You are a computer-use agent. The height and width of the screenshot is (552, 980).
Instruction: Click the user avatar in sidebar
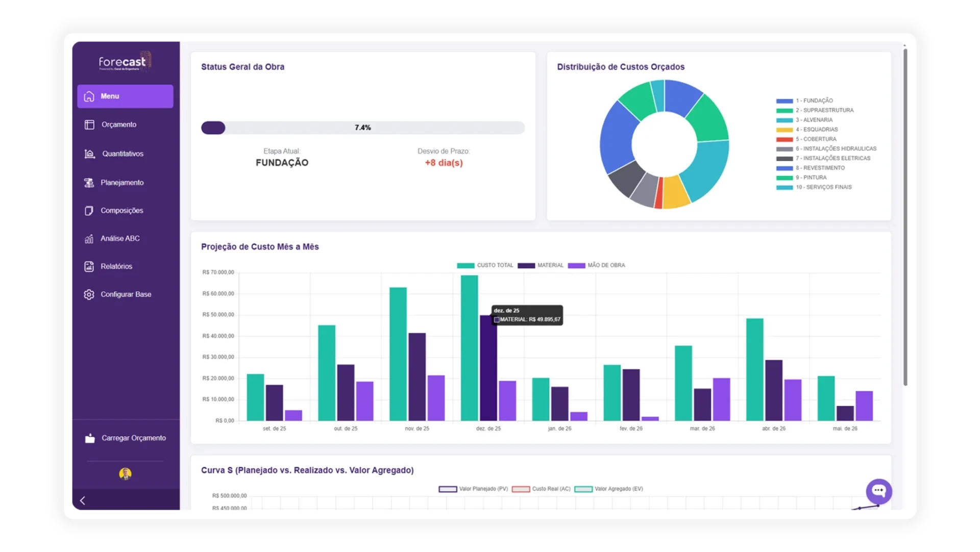pyautogui.click(x=125, y=474)
